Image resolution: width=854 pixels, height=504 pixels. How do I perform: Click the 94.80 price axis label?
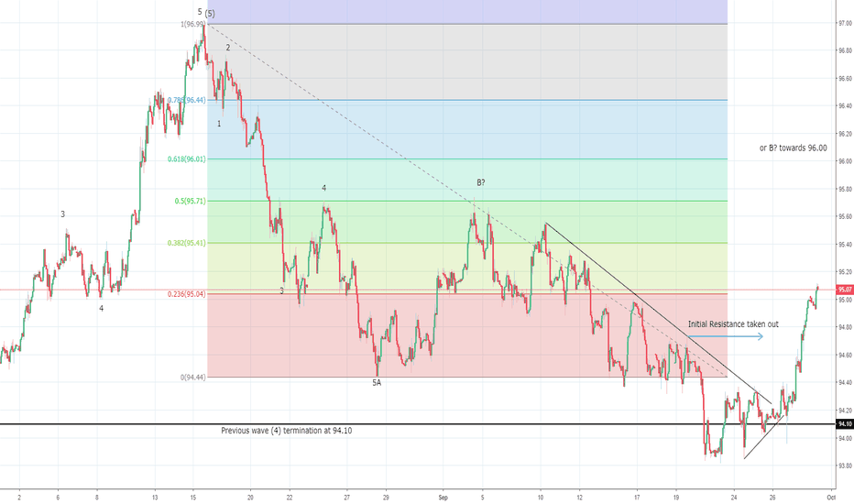point(845,327)
